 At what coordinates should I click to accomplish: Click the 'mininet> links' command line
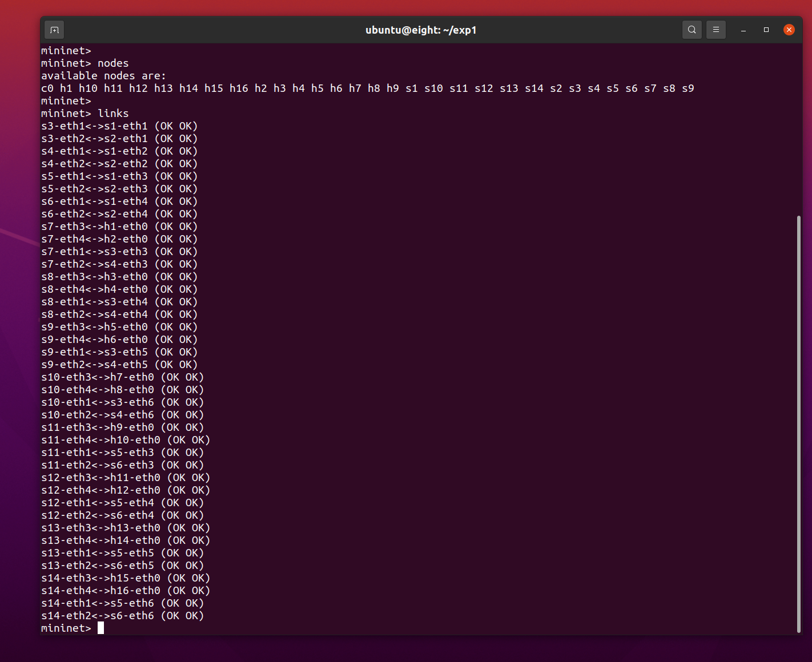[85, 114]
